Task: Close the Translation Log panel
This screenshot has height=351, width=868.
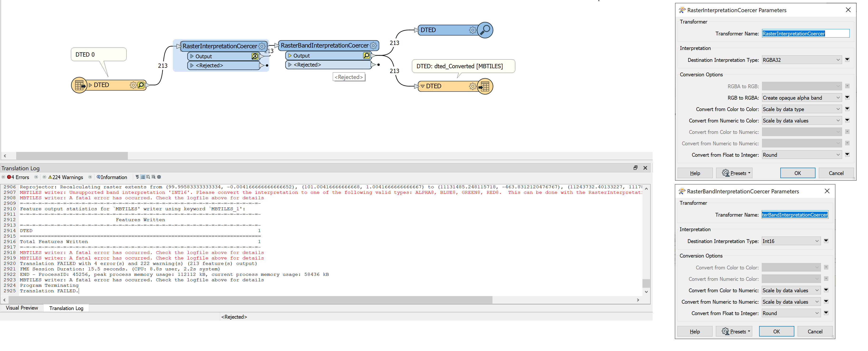Action: coord(645,168)
